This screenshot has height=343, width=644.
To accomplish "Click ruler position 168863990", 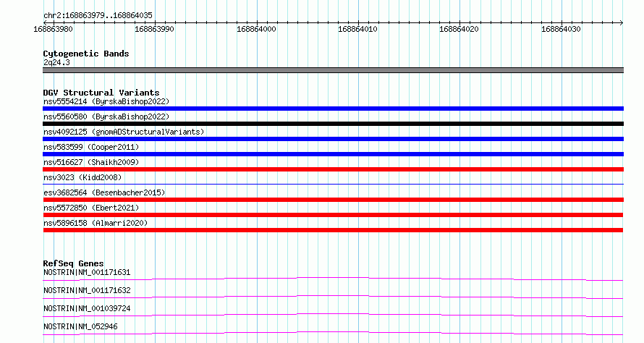I will pos(154,29).
